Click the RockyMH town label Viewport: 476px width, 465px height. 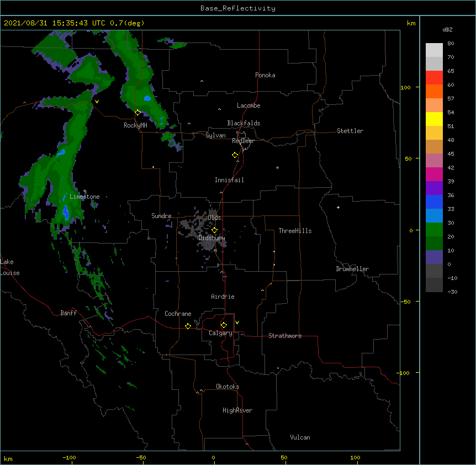[135, 125]
